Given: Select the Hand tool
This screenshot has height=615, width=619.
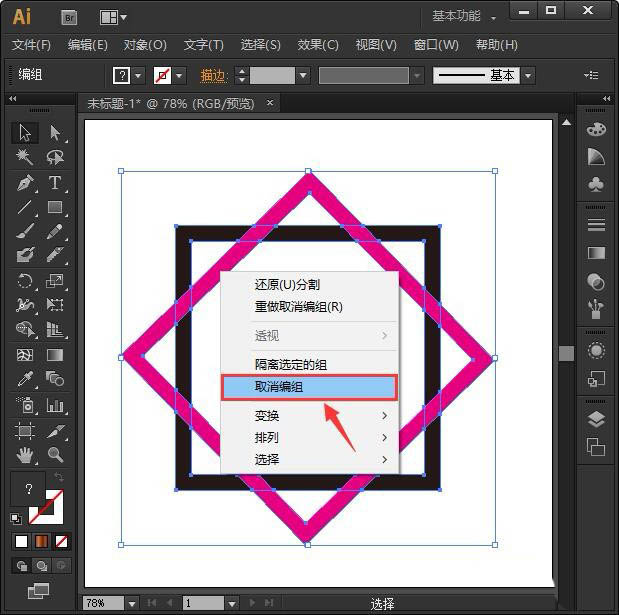Looking at the screenshot, I should [25, 455].
